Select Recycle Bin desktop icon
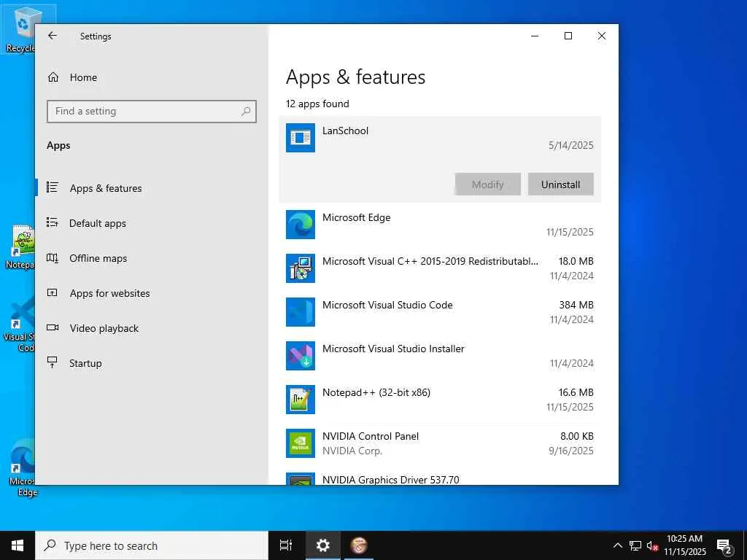Screen dimensions: 747x560 [18, 29]
